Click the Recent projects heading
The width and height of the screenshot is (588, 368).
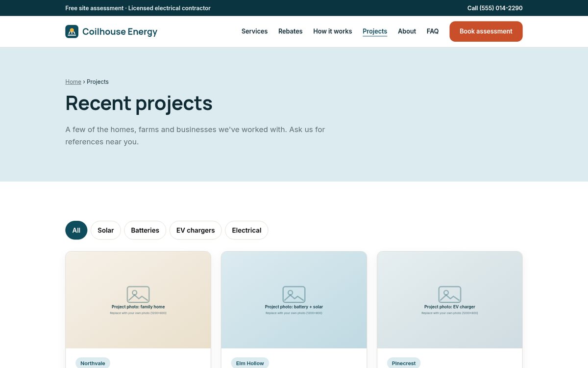click(139, 103)
